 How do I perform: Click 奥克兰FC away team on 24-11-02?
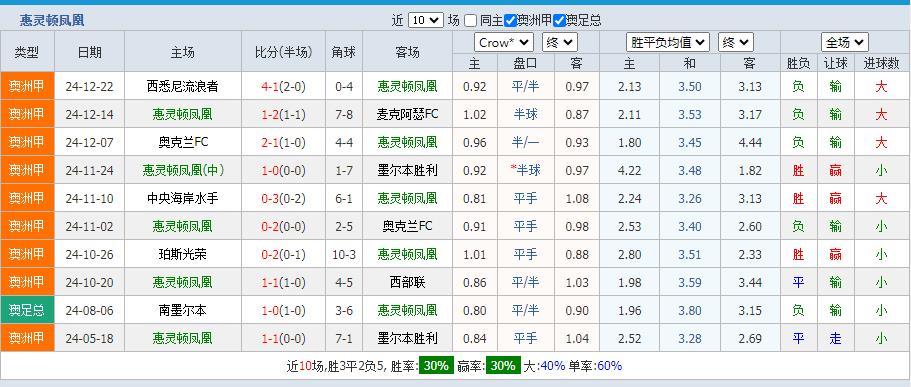coord(407,226)
